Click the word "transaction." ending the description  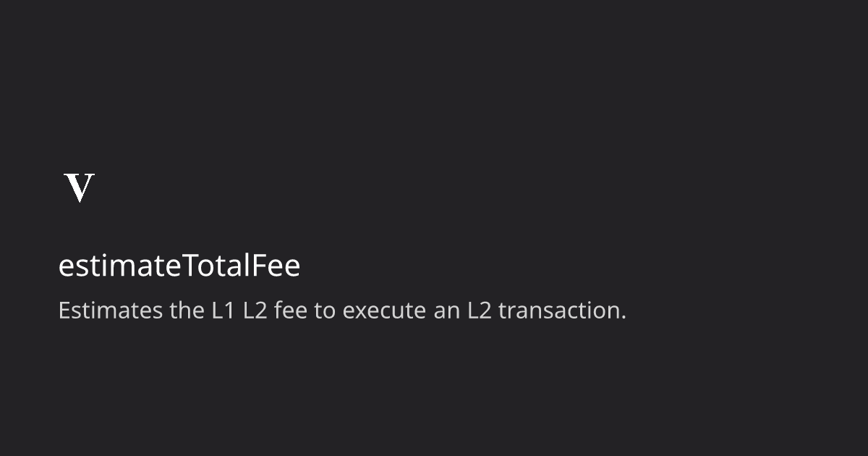tap(563, 311)
